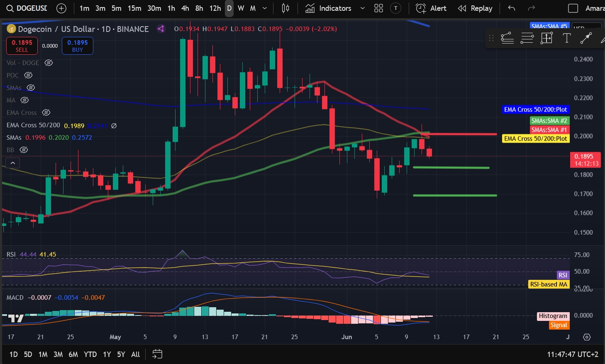Toggle visibility of MA indicator
This screenshot has height=364, width=605.
pos(24,100)
